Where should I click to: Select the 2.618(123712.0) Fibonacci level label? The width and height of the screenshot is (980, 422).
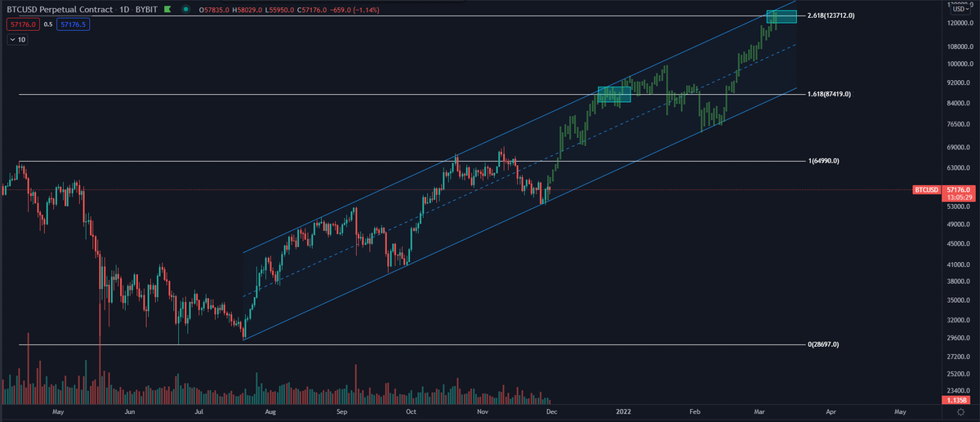coord(831,16)
